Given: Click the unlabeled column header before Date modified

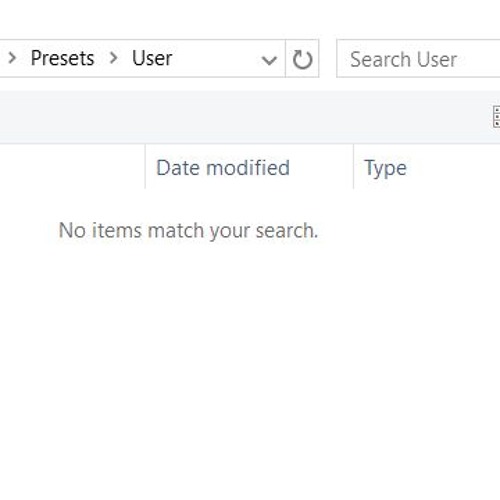Looking at the screenshot, I should (72, 167).
